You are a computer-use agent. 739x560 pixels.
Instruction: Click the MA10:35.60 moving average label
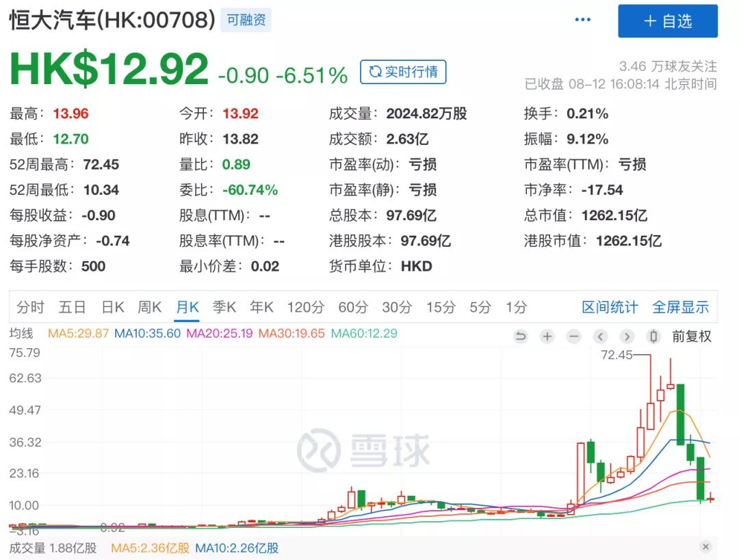tap(148, 334)
